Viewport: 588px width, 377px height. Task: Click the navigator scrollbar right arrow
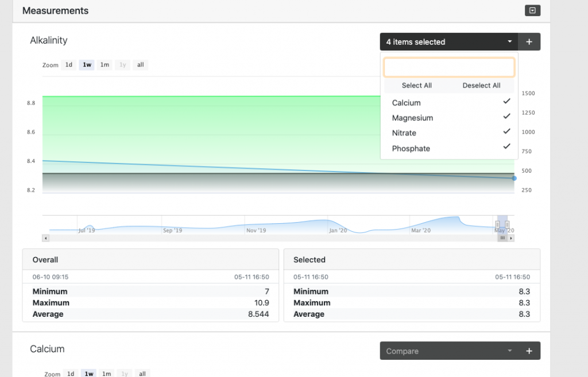click(510, 238)
